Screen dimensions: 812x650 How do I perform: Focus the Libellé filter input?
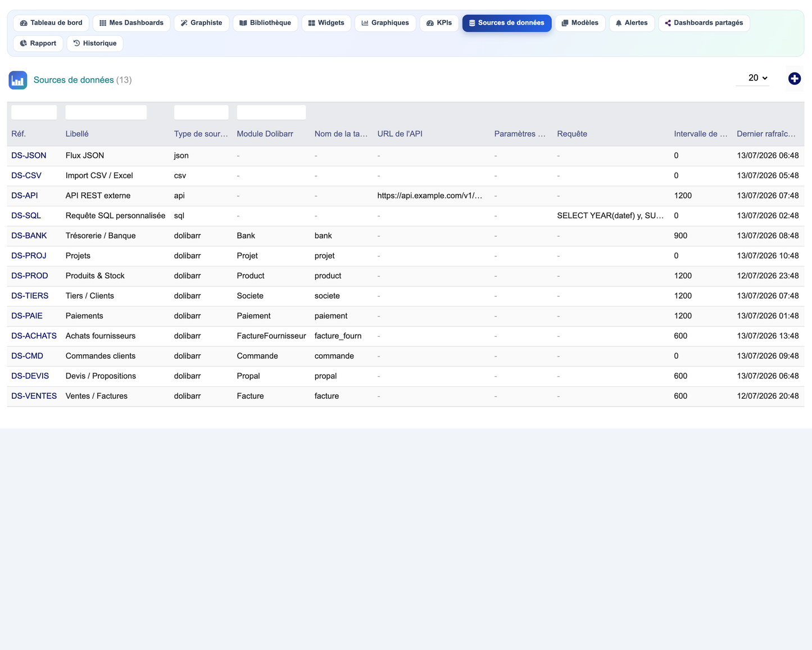(106, 112)
